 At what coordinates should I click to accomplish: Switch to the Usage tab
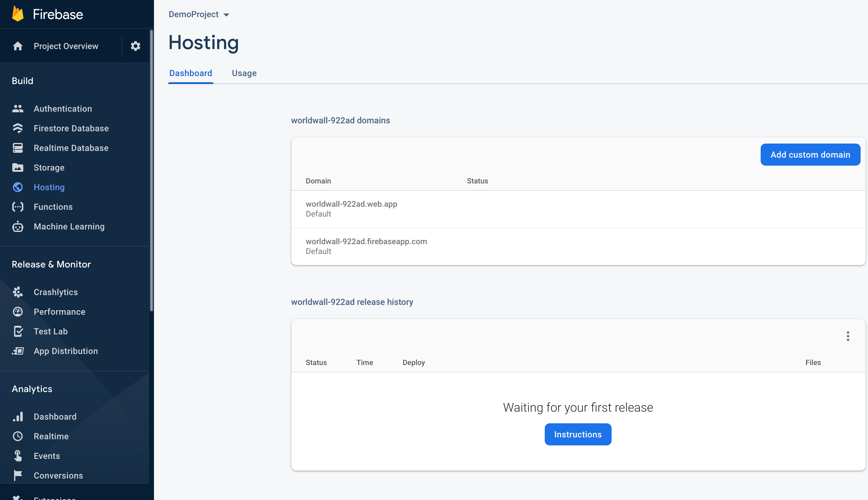[244, 73]
